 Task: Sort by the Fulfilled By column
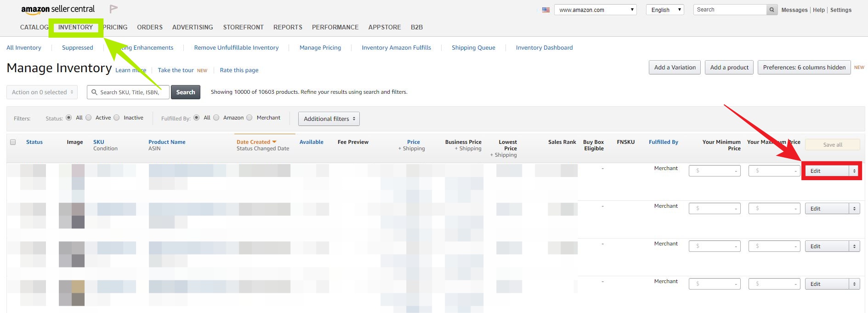coord(664,142)
